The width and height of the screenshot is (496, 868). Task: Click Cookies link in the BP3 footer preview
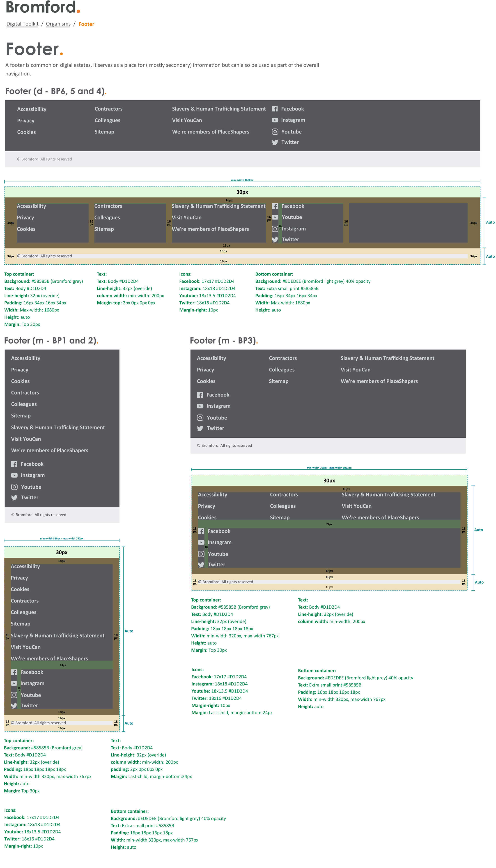206,381
